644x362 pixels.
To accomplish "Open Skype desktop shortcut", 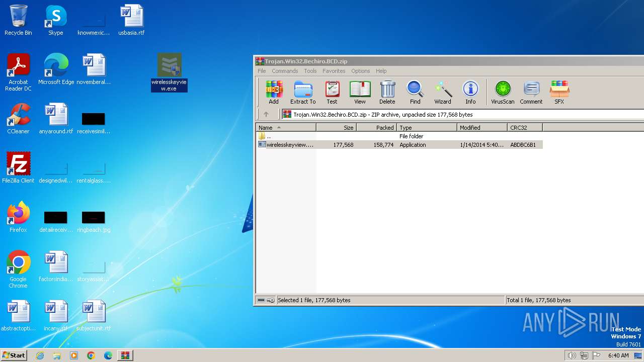I will [56, 21].
